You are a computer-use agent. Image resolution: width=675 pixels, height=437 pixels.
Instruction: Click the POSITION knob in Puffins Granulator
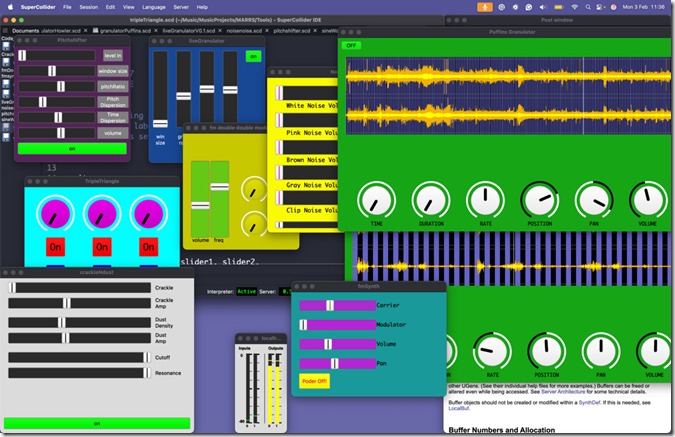click(x=539, y=200)
